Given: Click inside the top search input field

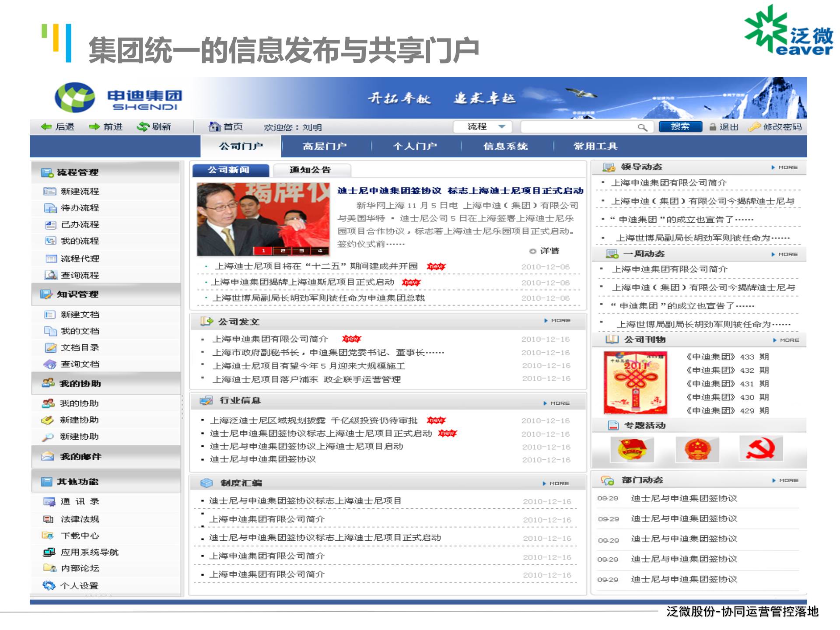Looking at the screenshot, I should pos(582,126).
